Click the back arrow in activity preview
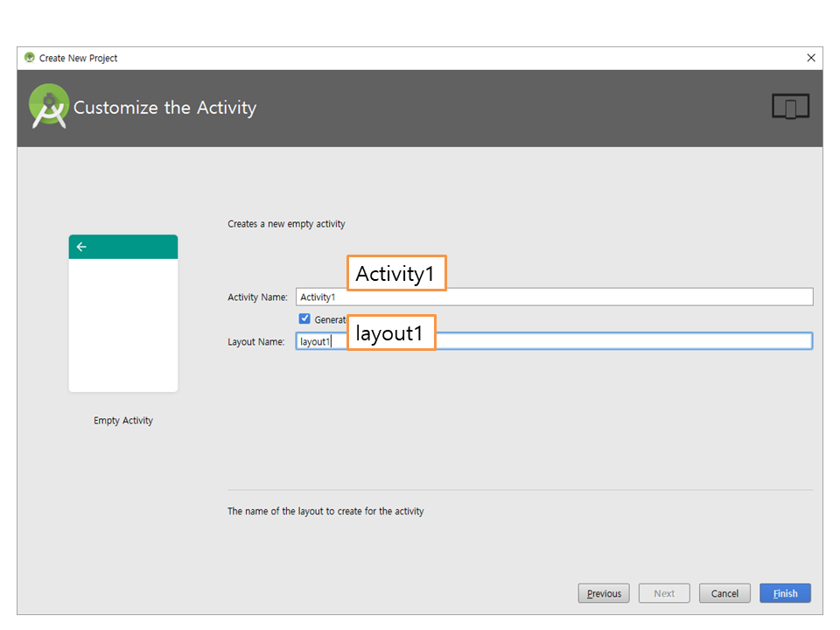 81,247
